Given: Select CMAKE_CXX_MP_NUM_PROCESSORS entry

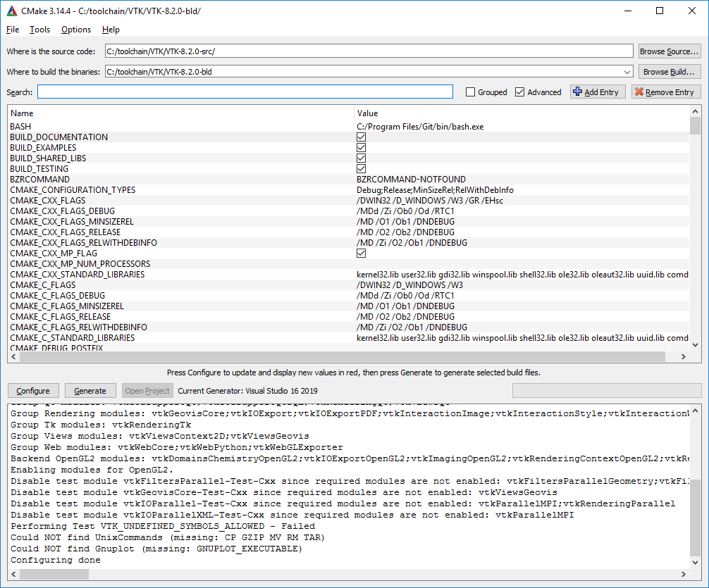Looking at the screenshot, I should pos(80,264).
